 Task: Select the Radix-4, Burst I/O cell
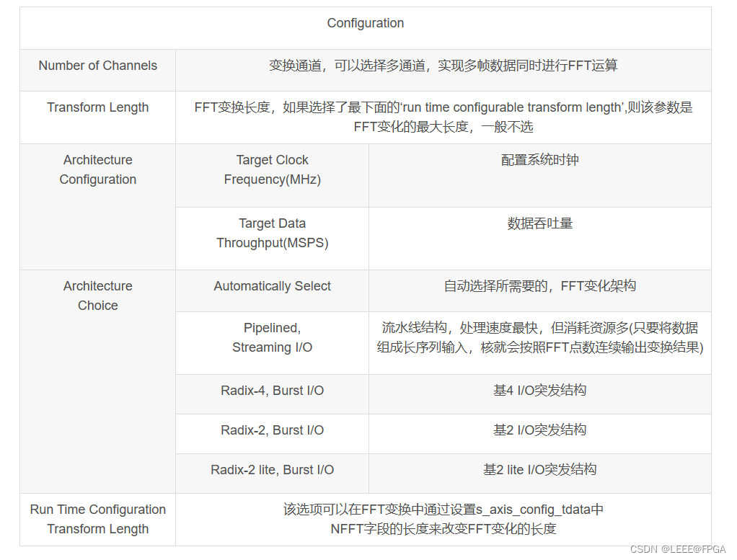272,390
